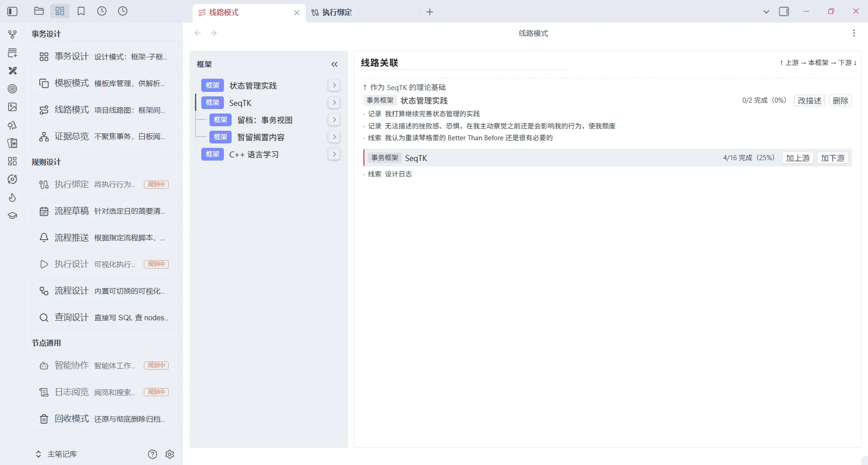Click 线索 设计日志 entry
868x465 pixels.
tap(389, 174)
